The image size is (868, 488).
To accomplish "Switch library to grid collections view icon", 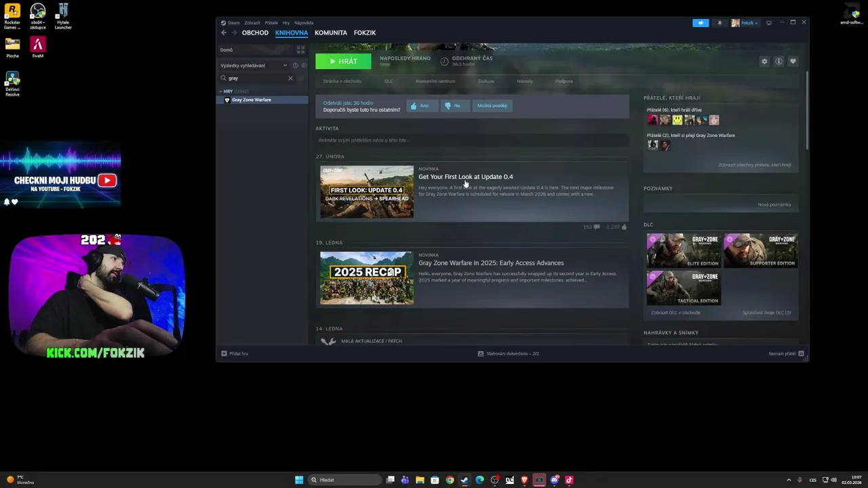I will pos(300,49).
